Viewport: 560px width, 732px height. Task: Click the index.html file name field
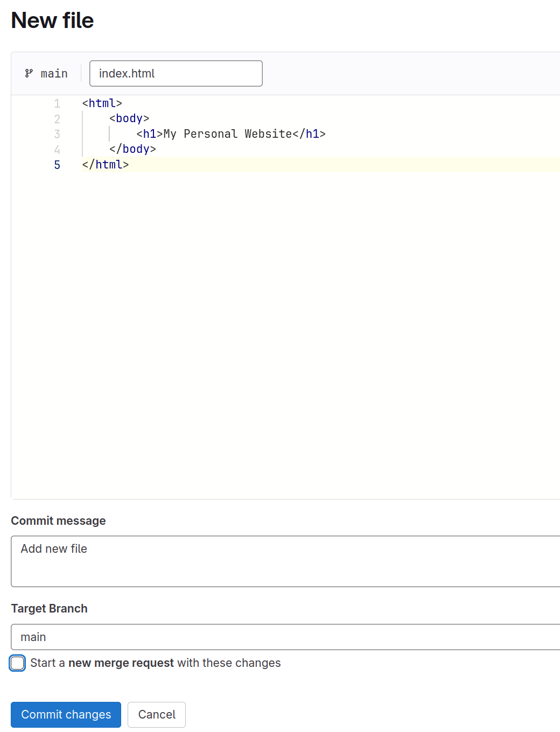(x=176, y=73)
